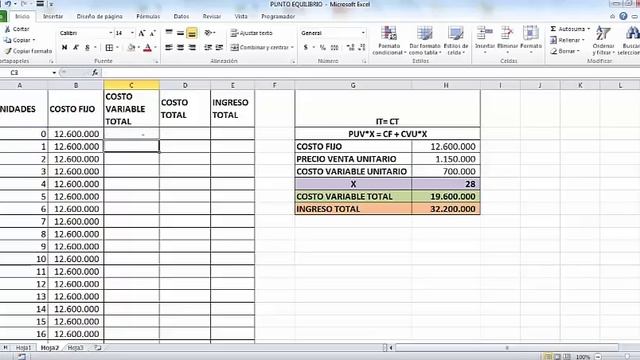Open the font color dropdown arrow
Screen dimensions: 640x360
(x=156, y=48)
